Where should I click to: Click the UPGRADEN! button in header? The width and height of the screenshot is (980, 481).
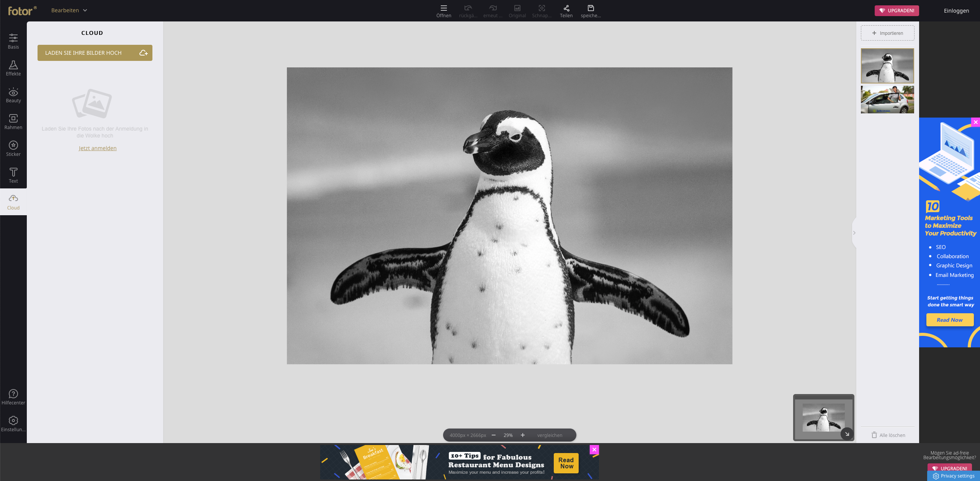897,11
